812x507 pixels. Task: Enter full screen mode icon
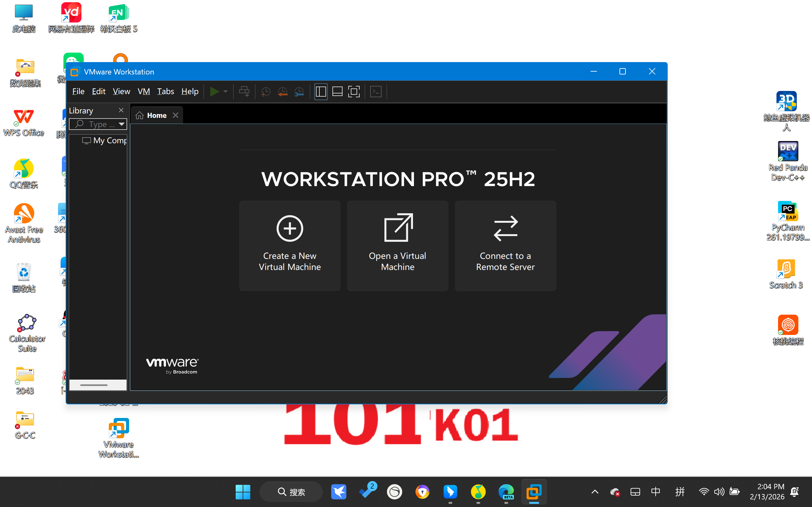[x=354, y=92]
